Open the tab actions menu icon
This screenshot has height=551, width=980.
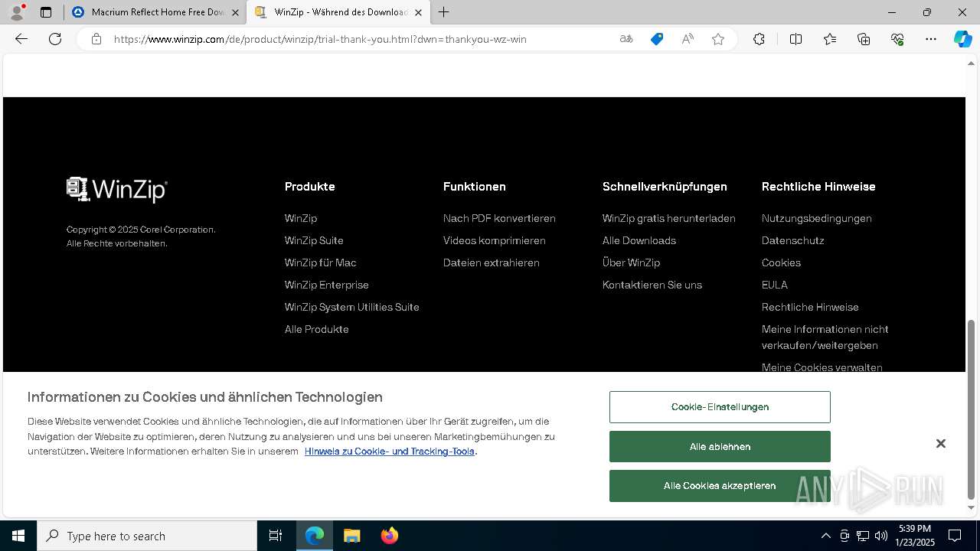[x=46, y=12]
